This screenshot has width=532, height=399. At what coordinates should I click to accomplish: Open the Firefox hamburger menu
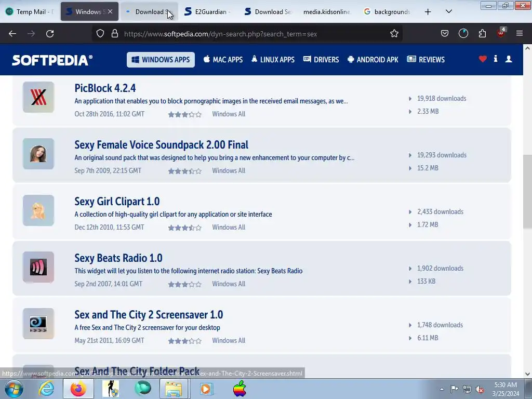[520, 33]
